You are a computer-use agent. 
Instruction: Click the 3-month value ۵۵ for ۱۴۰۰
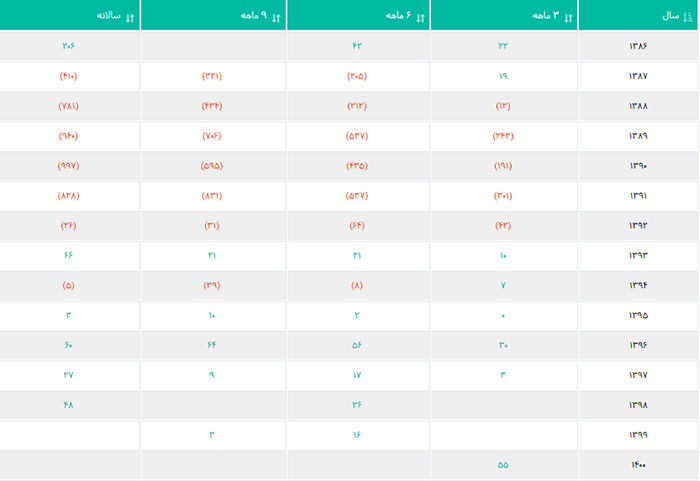tap(503, 465)
